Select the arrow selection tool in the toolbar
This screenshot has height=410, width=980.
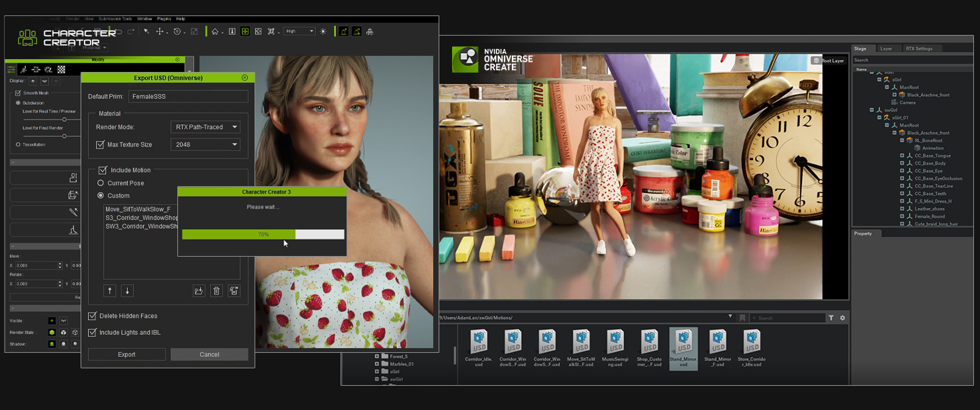pyautogui.click(x=146, y=31)
